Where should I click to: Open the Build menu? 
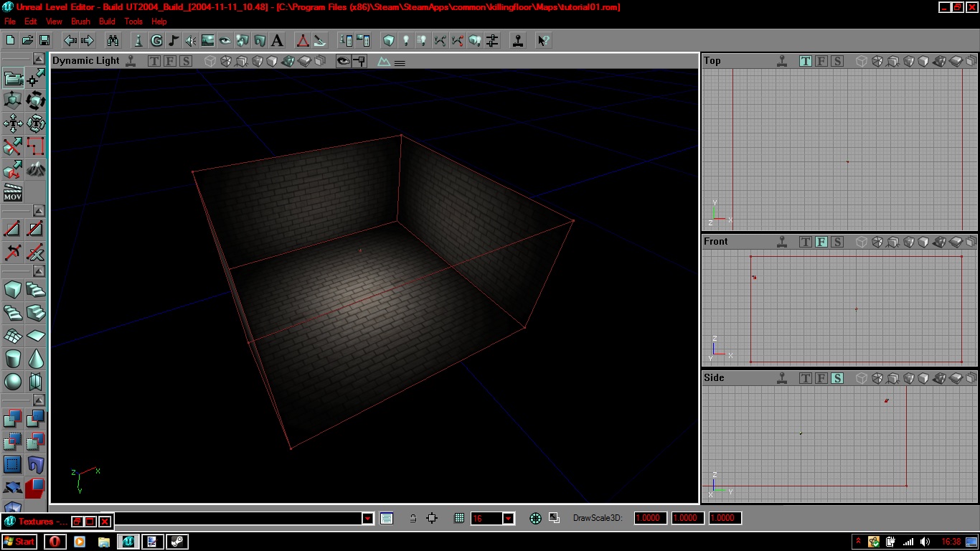pyautogui.click(x=107, y=22)
